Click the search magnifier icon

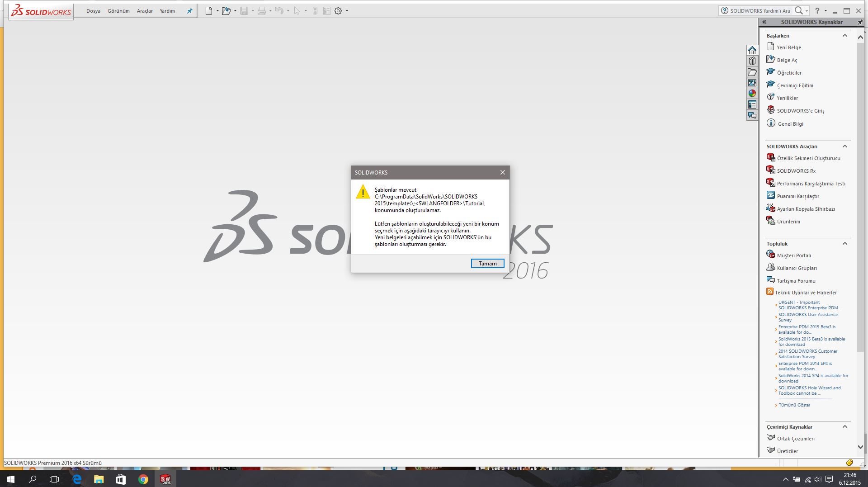tap(799, 11)
